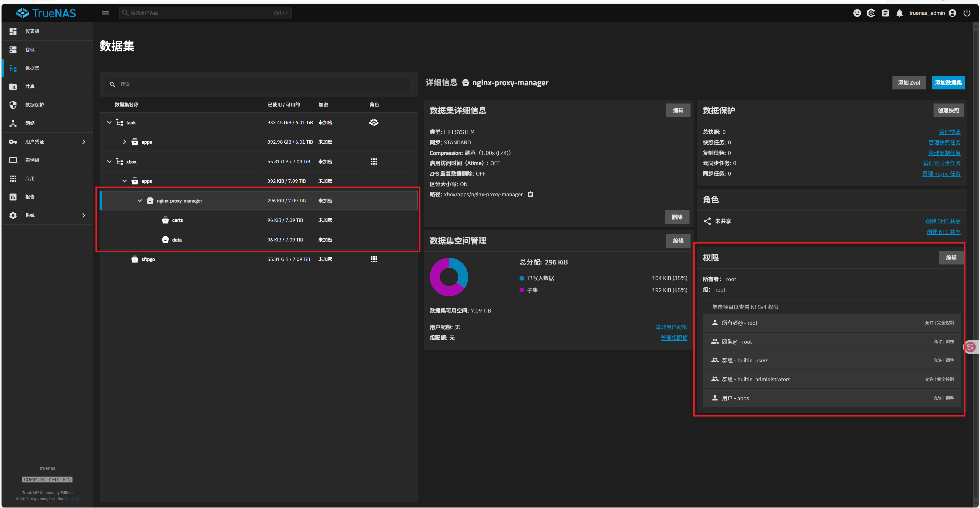Image resolution: width=980 pixels, height=508 pixels.
Task: Click the power/logout icon
Action: tap(967, 13)
